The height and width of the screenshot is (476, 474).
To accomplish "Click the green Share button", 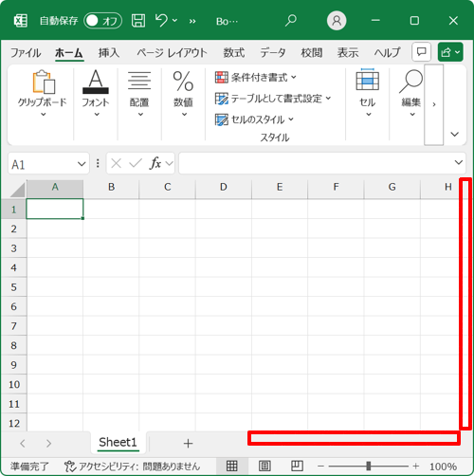I will 450,52.
